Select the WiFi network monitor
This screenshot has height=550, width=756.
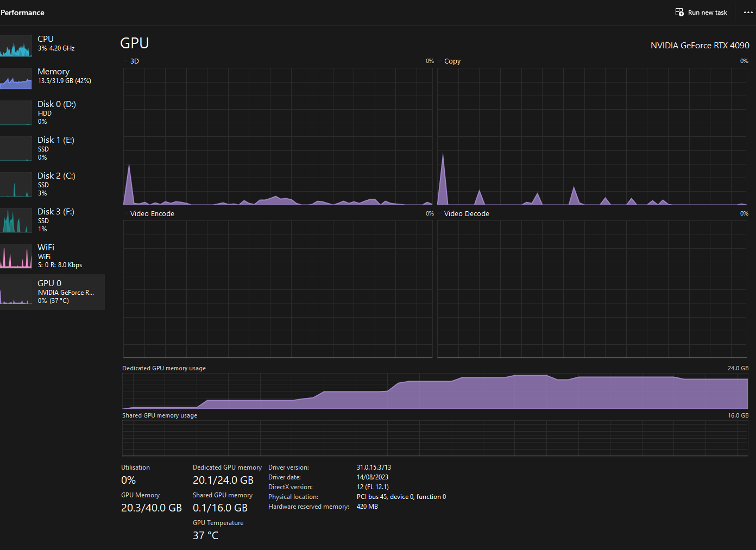(x=53, y=255)
